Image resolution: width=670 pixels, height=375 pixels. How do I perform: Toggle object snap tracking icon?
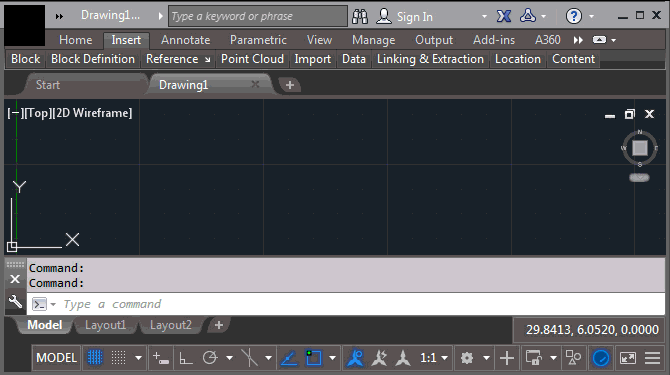[289, 357]
